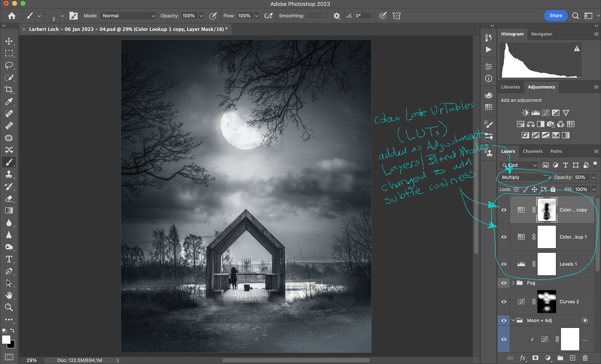The width and height of the screenshot is (601, 364).
Task: Hide the Levels 1 layer
Action: pos(504,264)
